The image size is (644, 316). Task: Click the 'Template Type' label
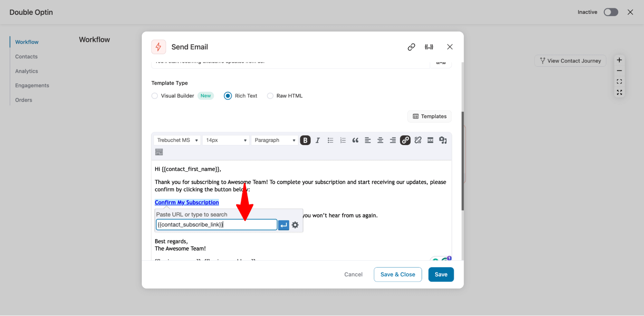click(169, 83)
